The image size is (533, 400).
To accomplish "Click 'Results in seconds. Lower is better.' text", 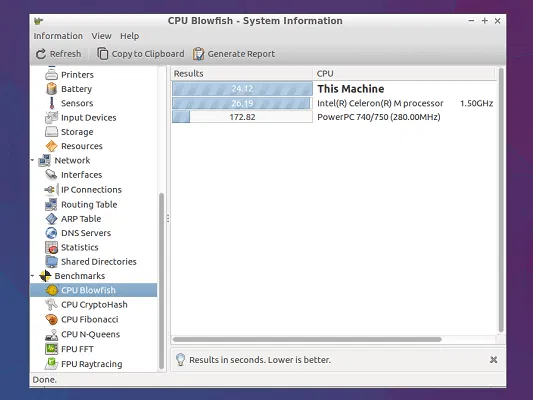I will pos(260,360).
